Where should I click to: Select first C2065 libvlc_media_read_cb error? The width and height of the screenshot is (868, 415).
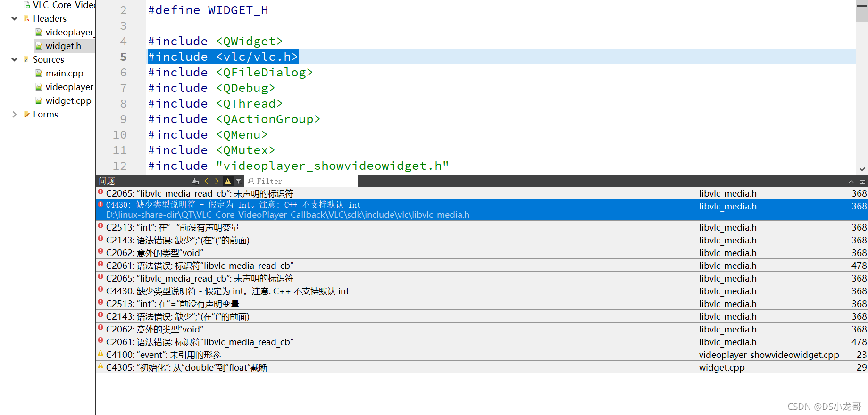coord(482,193)
